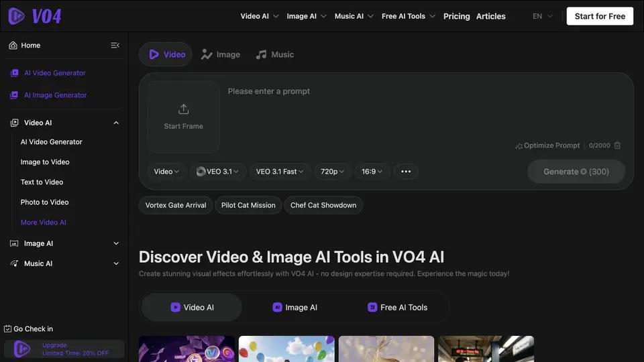Image resolution: width=644 pixels, height=362 pixels.
Task: Open the Video AI top navigation dropdown
Action: (260, 16)
